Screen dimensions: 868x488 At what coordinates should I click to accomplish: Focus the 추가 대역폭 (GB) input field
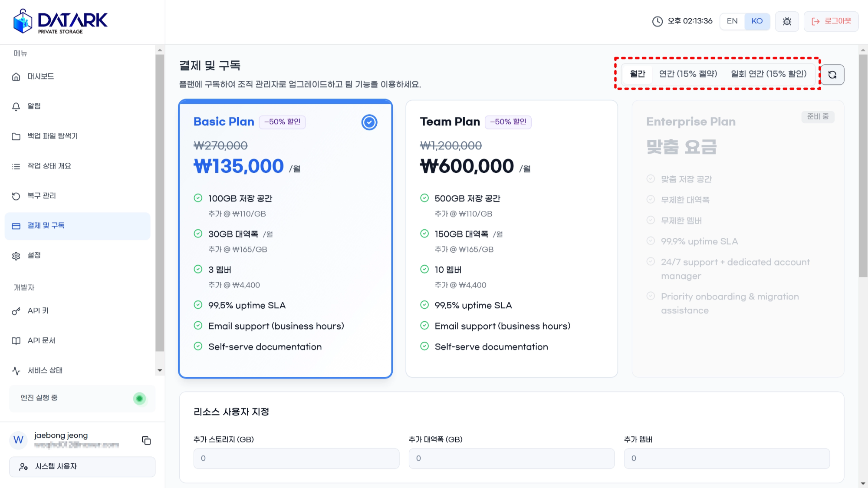tap(512, 458)
